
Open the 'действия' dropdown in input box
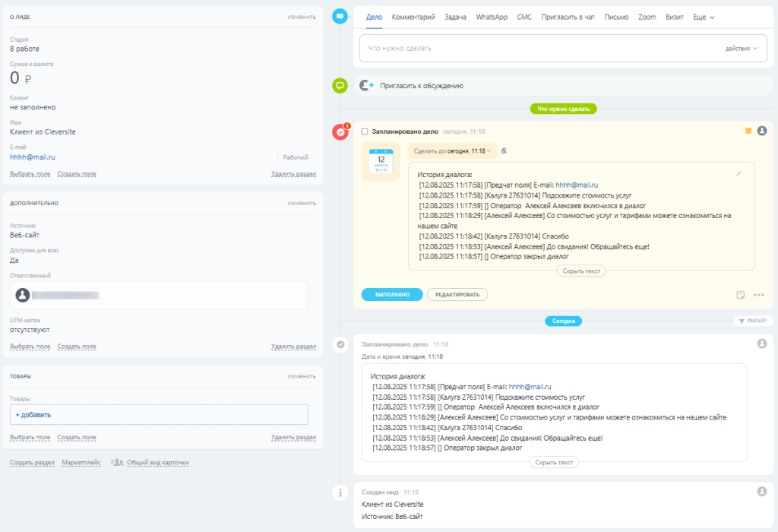click(741, 48)
